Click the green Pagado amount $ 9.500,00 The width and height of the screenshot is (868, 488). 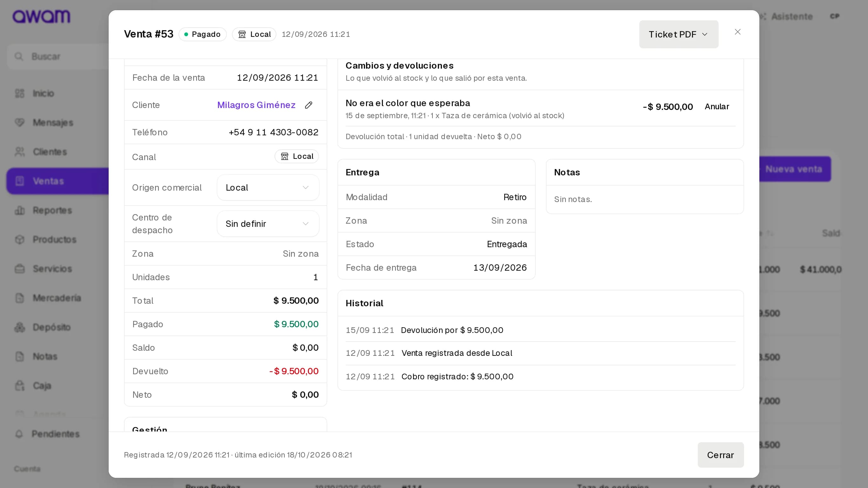[296, 324]
